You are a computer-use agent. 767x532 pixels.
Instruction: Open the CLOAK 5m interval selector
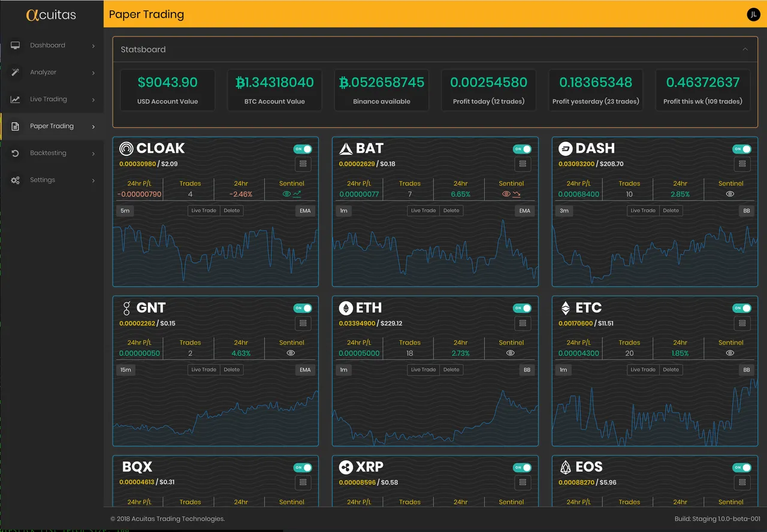coord(125,211)
